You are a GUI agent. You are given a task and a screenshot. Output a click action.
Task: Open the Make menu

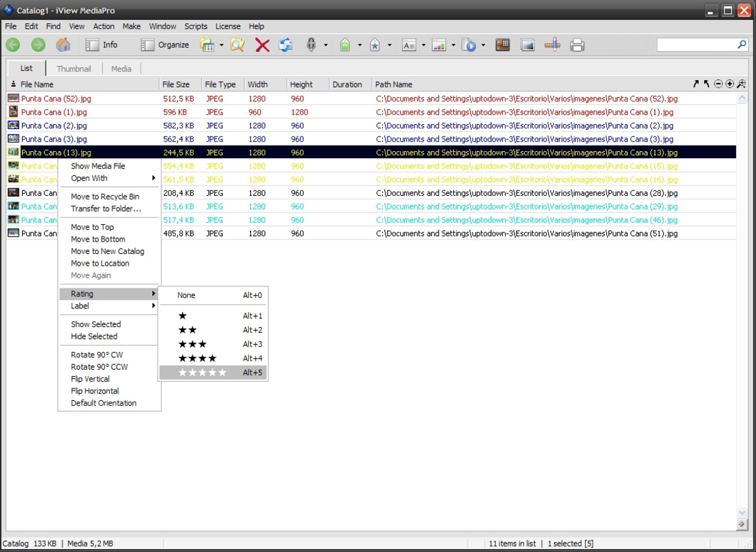[x=131, y=26]
